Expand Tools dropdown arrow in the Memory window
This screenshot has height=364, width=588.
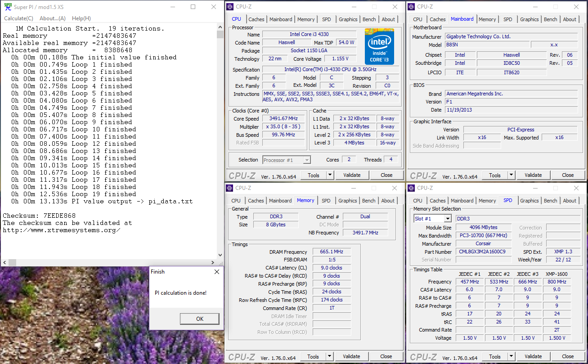pos(329,356)
